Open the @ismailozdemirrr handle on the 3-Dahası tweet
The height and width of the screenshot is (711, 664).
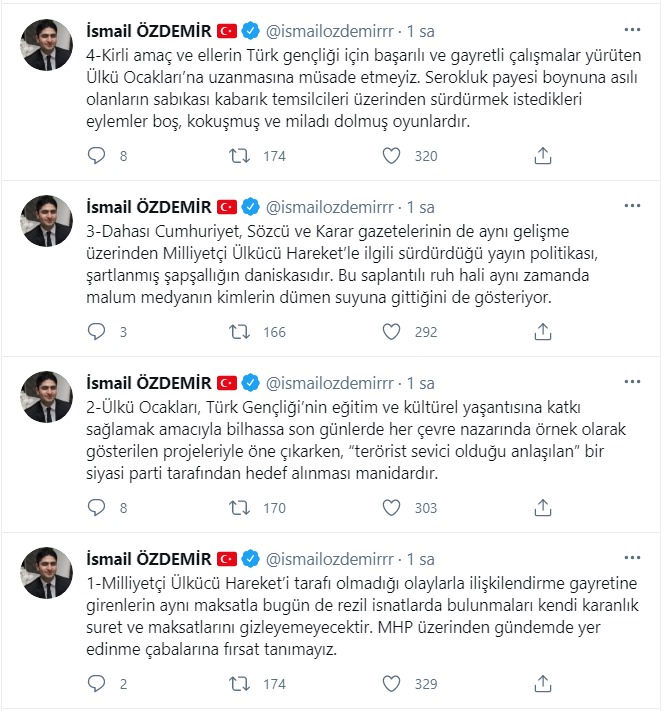click(329, 207)
